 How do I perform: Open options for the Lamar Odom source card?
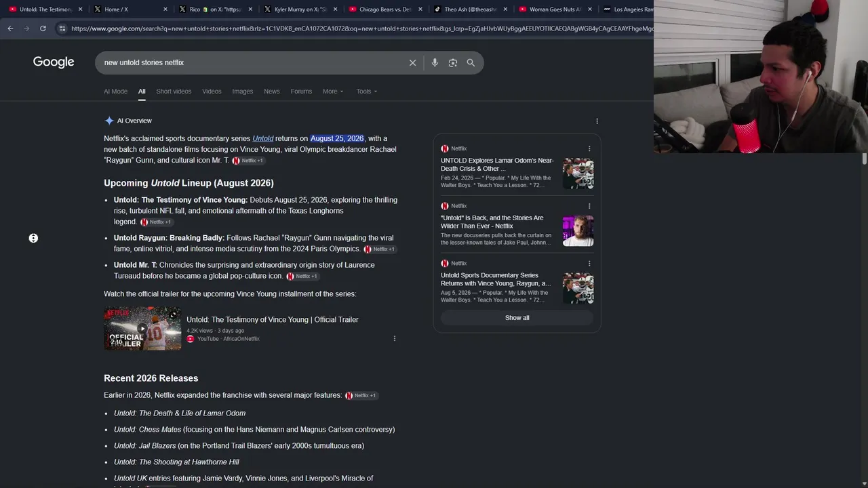(589, 148)
